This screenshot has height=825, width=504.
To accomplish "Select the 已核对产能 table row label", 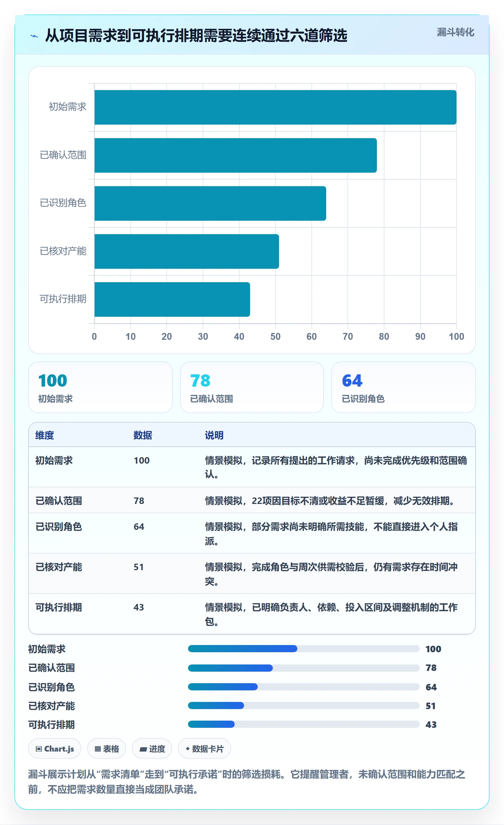I will [x=59, y=567].
